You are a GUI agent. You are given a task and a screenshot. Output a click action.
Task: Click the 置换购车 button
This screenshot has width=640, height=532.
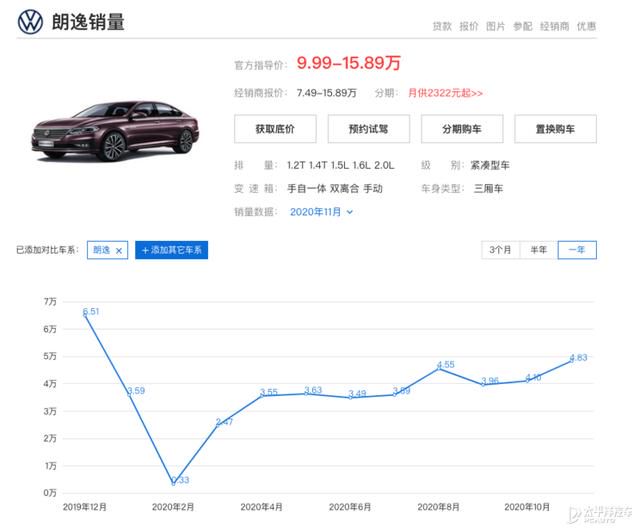556,129
